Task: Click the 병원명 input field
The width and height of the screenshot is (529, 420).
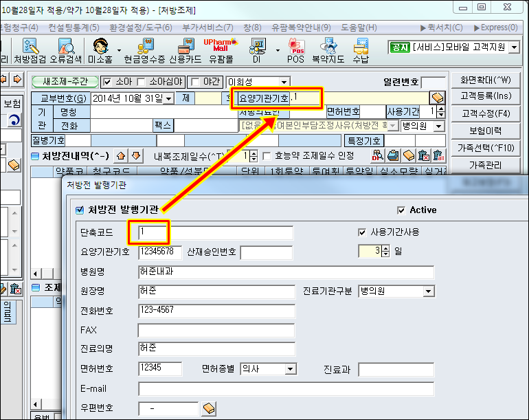Action: 286,272
